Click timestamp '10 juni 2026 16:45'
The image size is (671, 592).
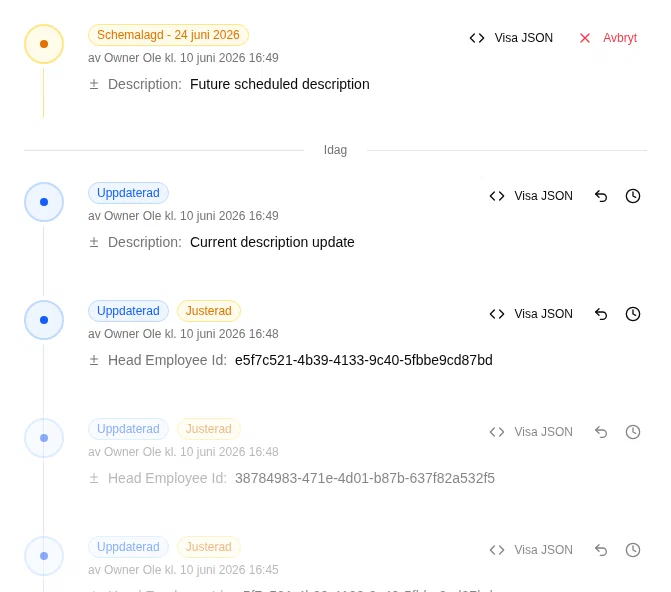(x=229, y=570)
